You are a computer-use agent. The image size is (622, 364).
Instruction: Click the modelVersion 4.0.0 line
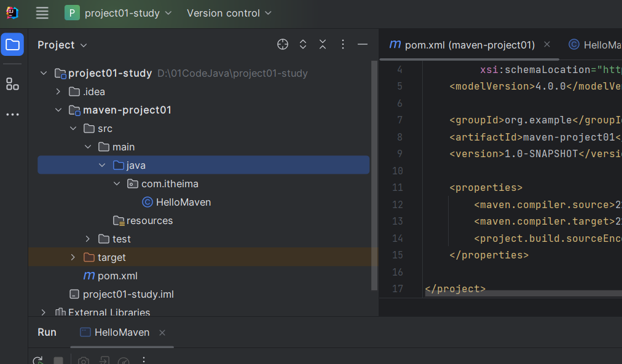pos(535,87)
